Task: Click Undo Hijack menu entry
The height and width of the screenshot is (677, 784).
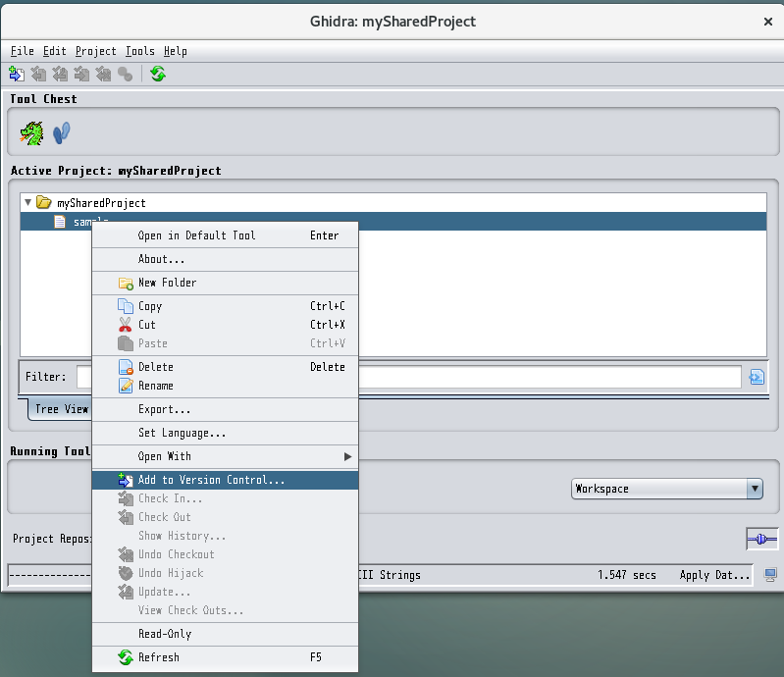Action: point(225,573)
